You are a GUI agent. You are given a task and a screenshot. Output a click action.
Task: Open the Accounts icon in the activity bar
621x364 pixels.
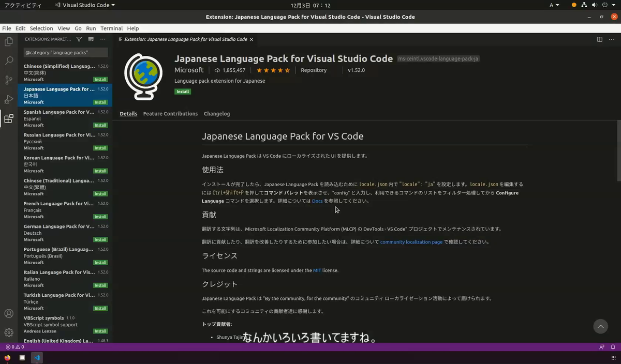(x=8, y=313)
